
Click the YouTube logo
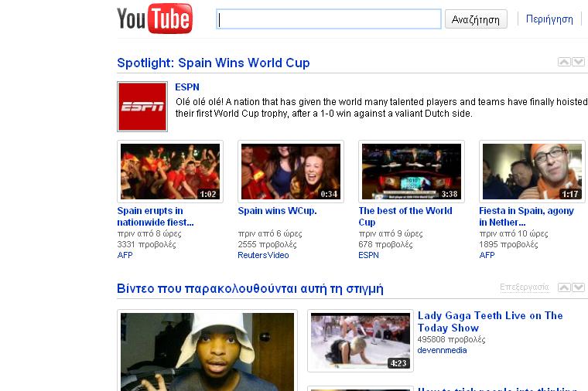click(x=155, y=19)
